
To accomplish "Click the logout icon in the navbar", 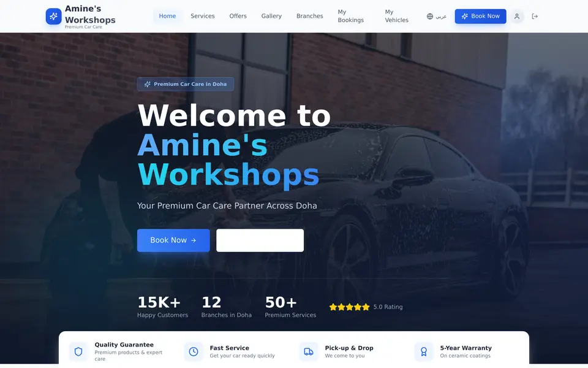I will click(x=535, y=16).
